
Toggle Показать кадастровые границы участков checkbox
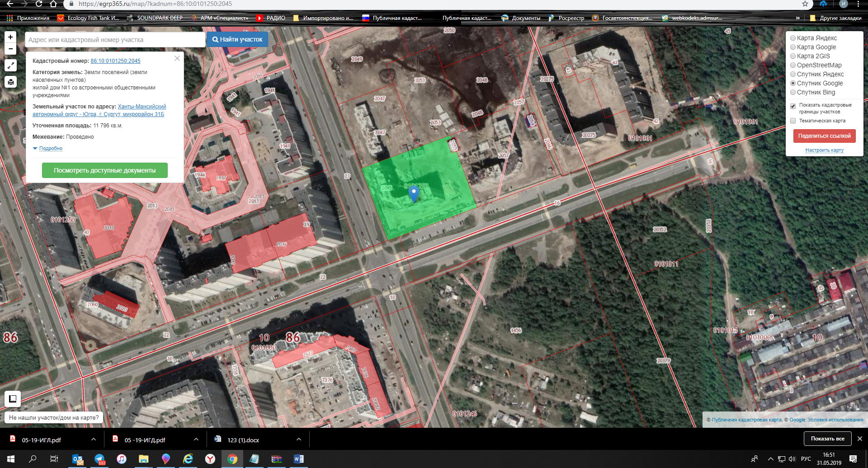tap(793, 106)
